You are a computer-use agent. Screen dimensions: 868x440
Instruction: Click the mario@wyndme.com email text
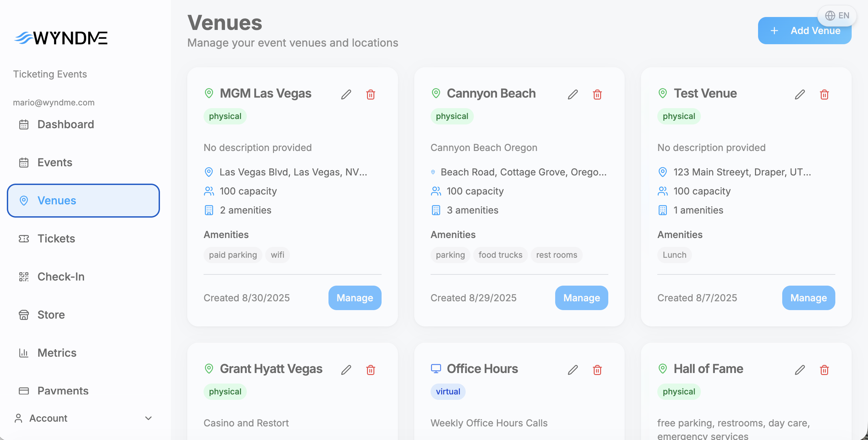click(54, 102)
